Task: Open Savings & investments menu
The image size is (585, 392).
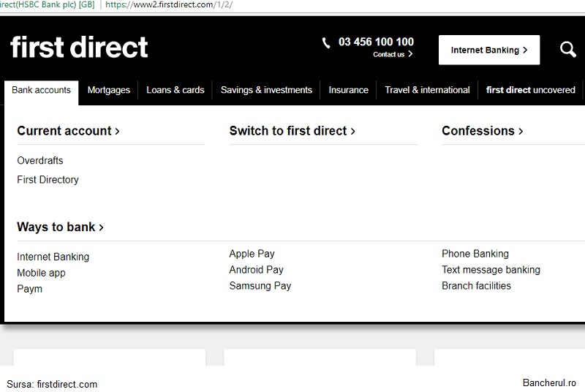Action: click(x=266, y=90)
